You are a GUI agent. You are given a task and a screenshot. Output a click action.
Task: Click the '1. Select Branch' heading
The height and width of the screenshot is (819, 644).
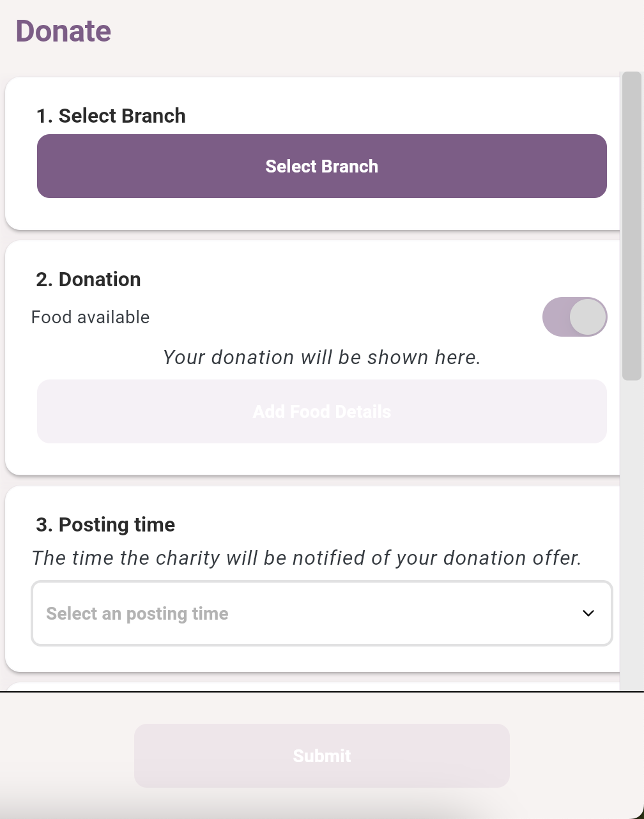pos(111,116)
